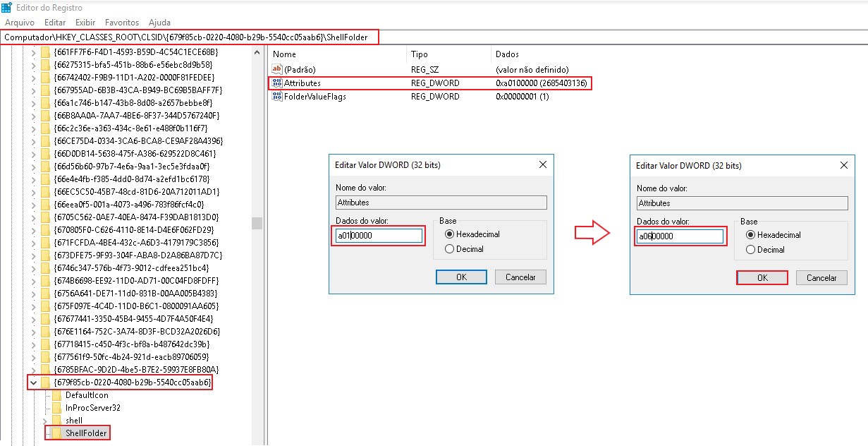Click the shell subkey folder icon
Image resolution: width=868 pixels, height=446 pixels.
[x=57, y=421]
